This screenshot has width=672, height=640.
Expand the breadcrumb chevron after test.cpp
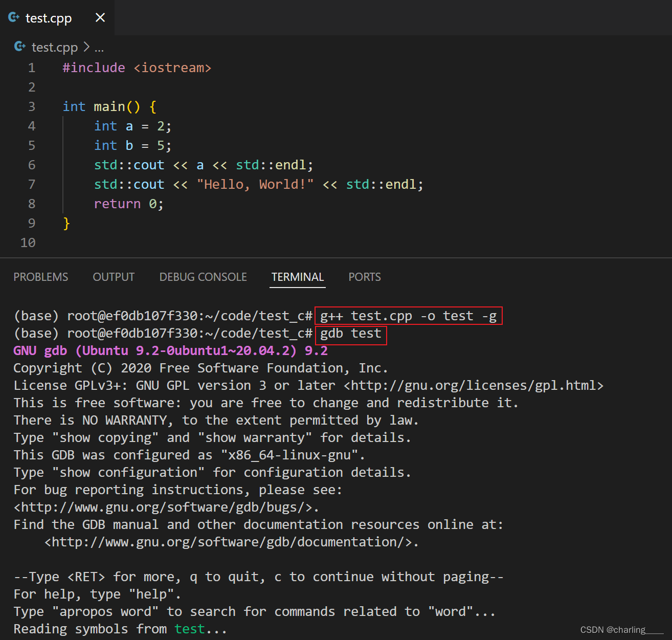86,47
